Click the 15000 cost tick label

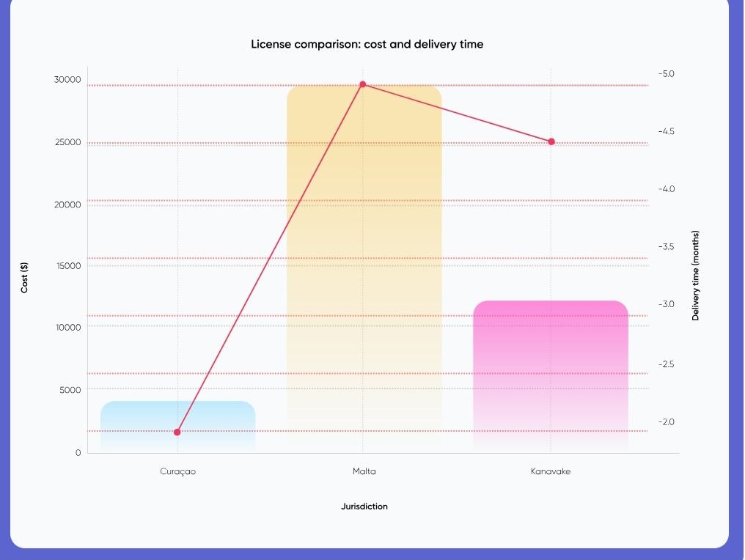point(67,266)
